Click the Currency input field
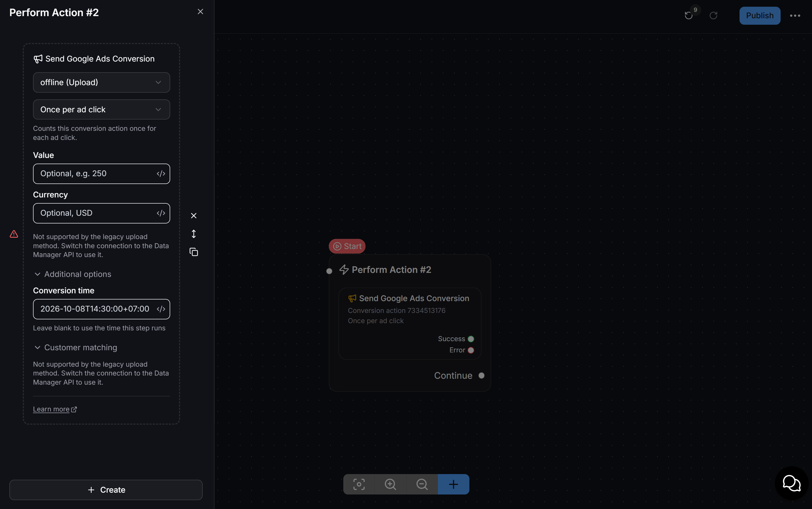This screenshot has height=509, width=812. [101, 213]
